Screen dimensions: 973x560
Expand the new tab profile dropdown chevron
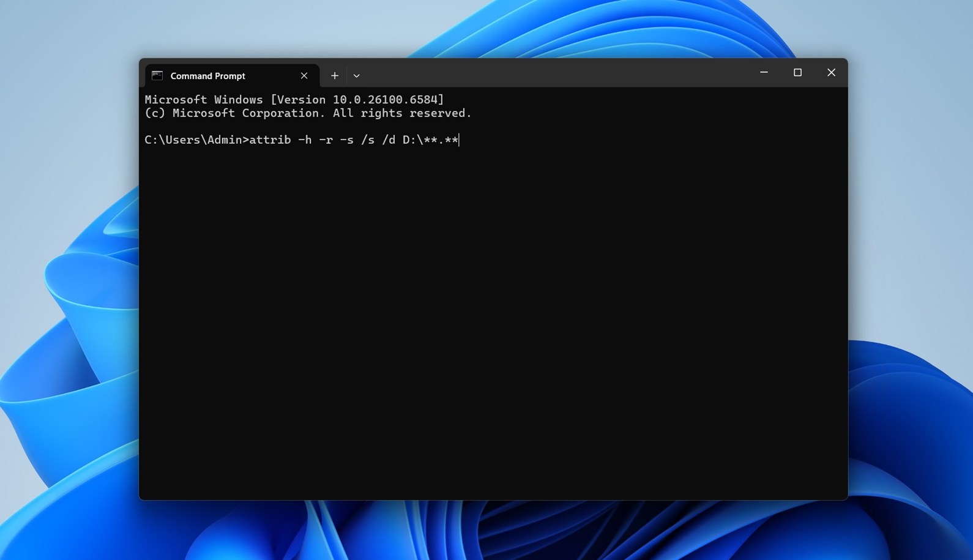click(x=356, y=76)
